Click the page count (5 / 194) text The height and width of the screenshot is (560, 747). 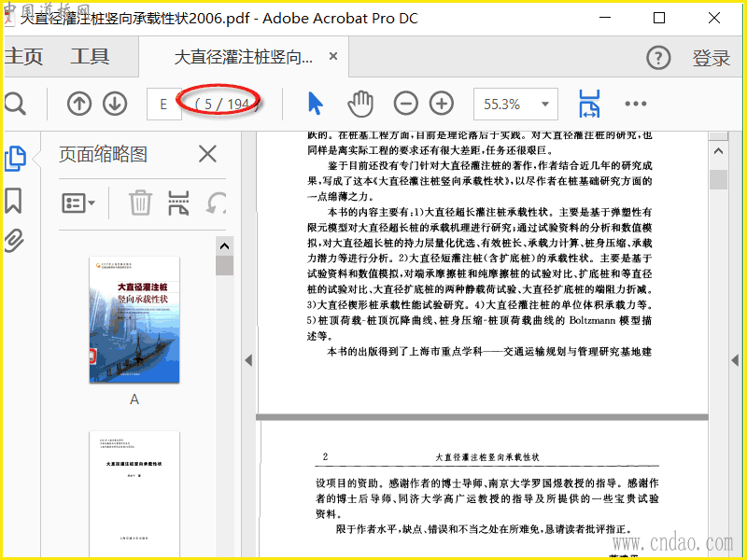pos(227,104)
